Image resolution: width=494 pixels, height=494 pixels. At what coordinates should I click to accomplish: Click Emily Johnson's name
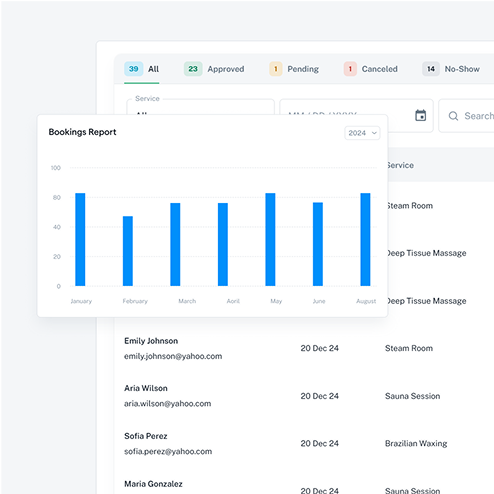(151, 341)
